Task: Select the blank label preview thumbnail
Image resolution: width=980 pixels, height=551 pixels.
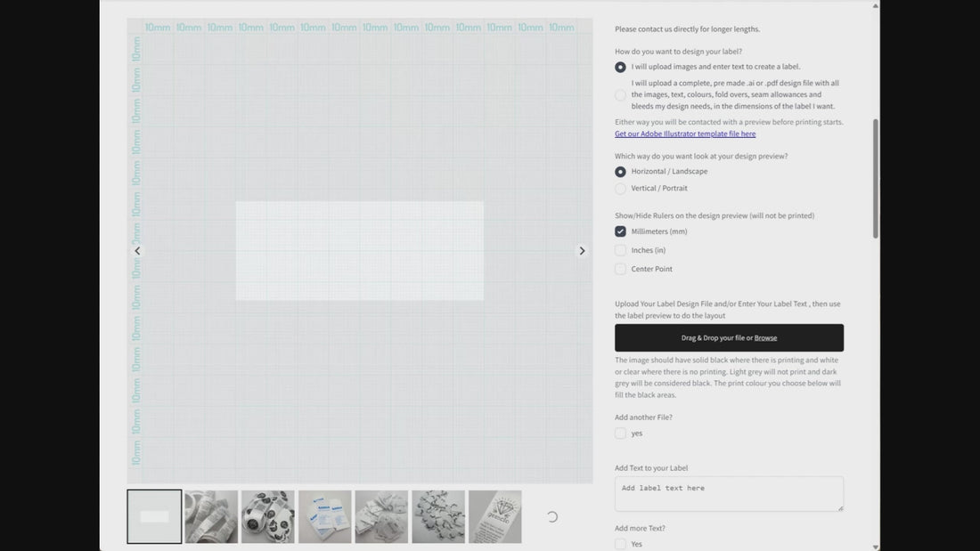Action: (x=154, y=516)
